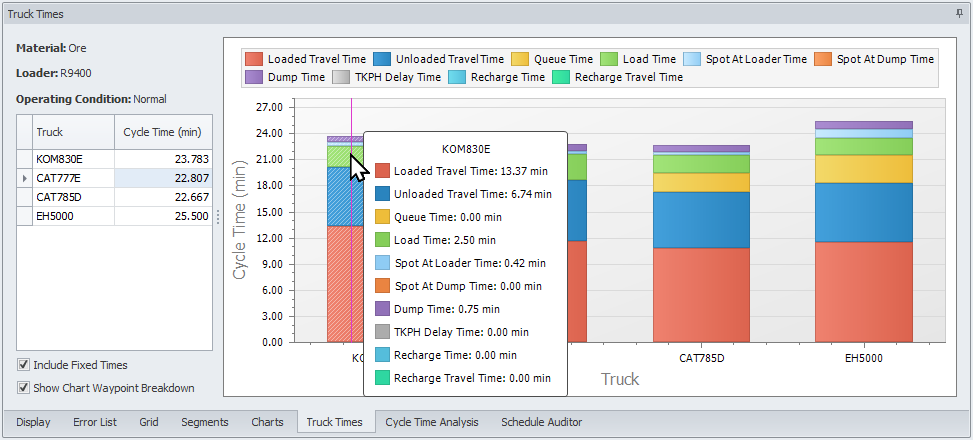The height and width of the screenshot is (440, 973).
Task: Click Recharge Travel Time legend swatch
Action: pyautogui.click(x=561, y=77)
